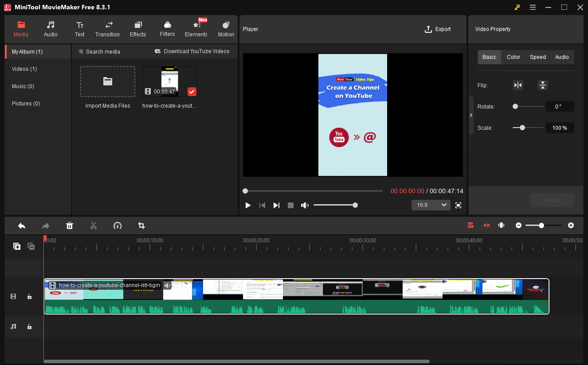Delete the selected clip with the trash icon

click(x=70, y=225)
